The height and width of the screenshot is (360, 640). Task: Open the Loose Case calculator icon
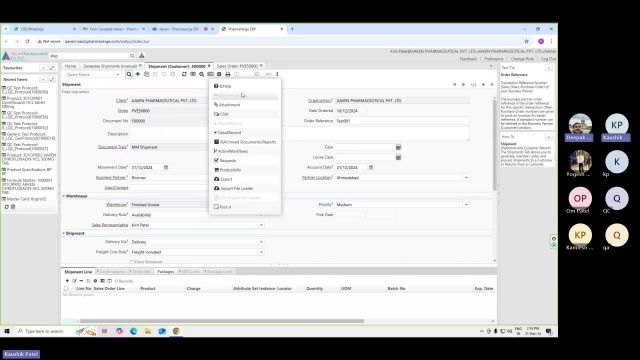[398, 157]
